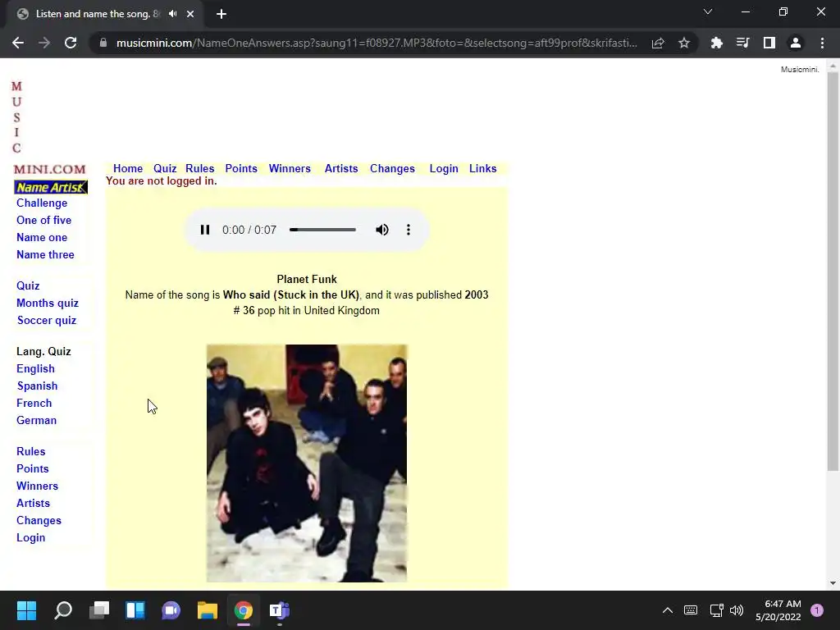This screenshot has height=630, width=840.
Task: Open the sidebar Winners link
Action: [38, 486]
